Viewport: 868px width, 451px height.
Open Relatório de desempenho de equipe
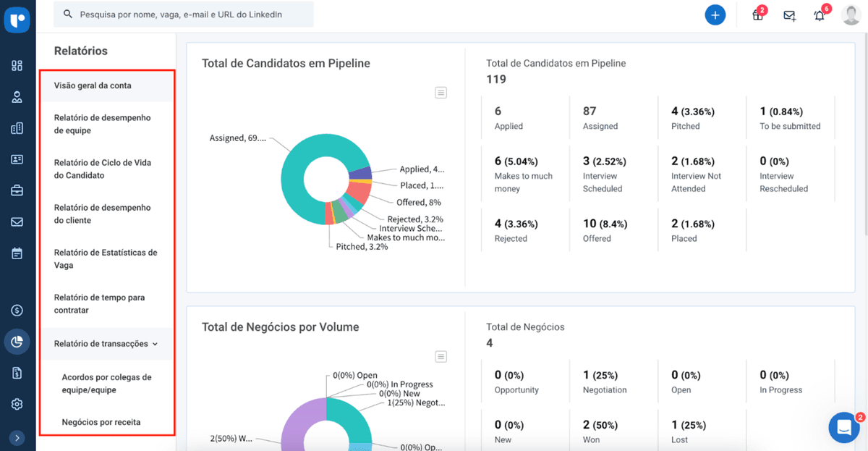coord(101,124)
